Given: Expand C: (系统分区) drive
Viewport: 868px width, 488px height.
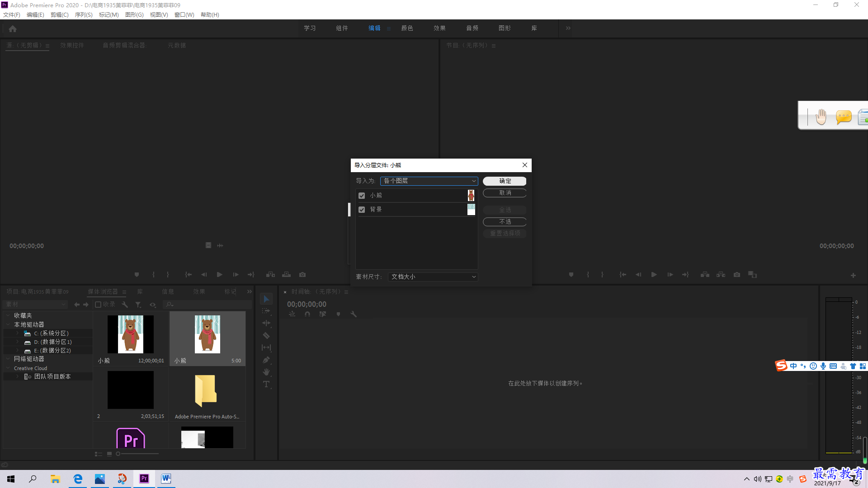Looking at the screenshot, I should [18, 333].
